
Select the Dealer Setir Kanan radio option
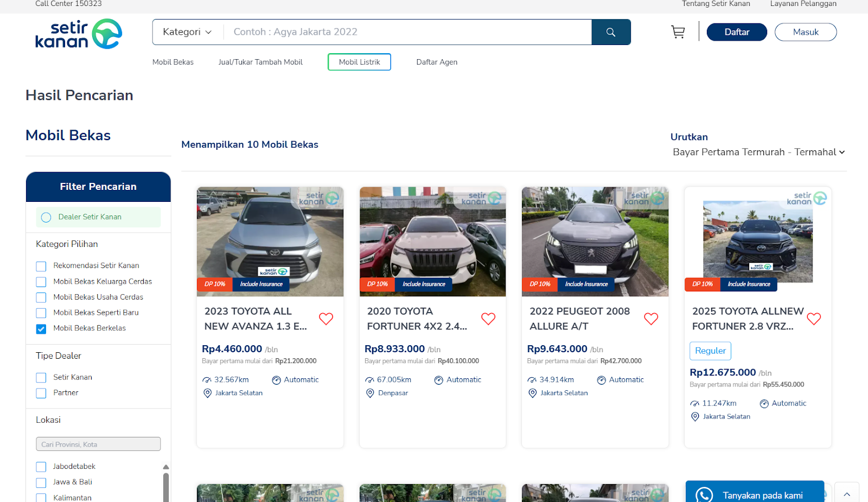pos(46,217)
